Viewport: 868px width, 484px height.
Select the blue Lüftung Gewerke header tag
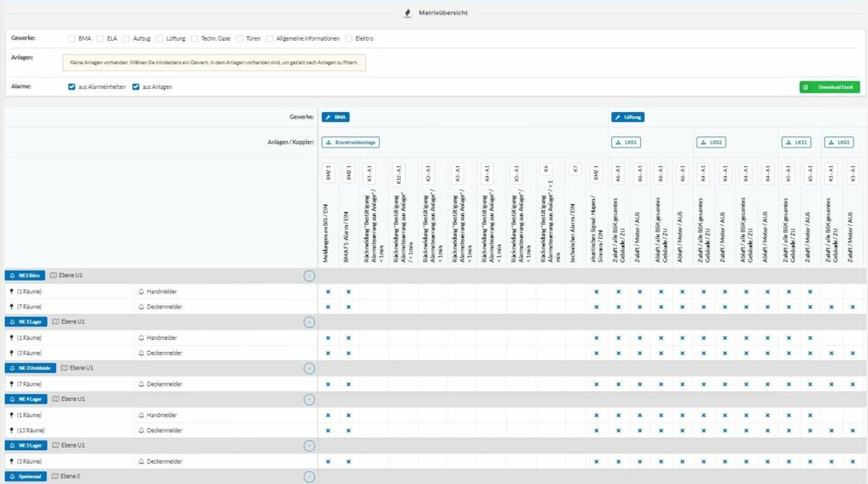coord(628,117)
